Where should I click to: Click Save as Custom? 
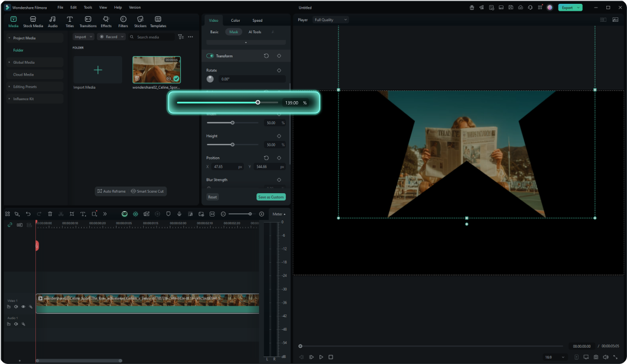click(271, 197)
